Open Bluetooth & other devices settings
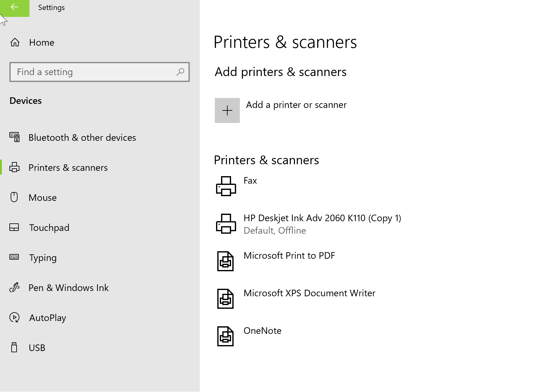The height and width of the screenshot is (392, 547). pyautogui.click(x=82, y=138)
